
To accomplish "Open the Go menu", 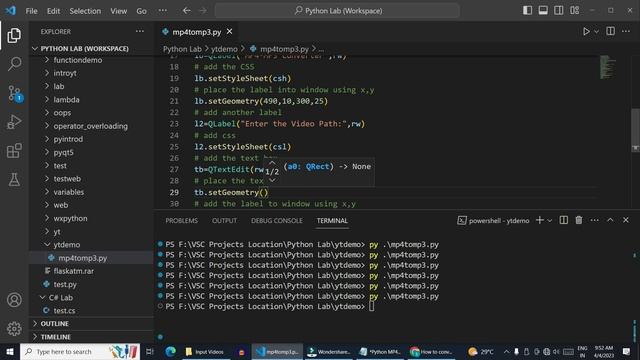I will [141, 11].
